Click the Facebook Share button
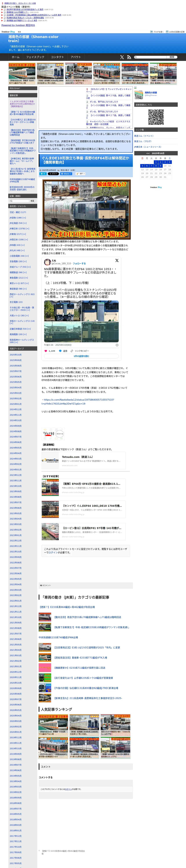Screen dimensions: 186x868 pos(66,174)
